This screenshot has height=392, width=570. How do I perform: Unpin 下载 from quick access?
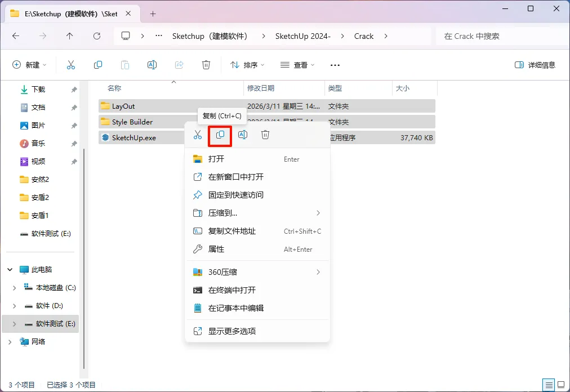click(x=74, y=90)
